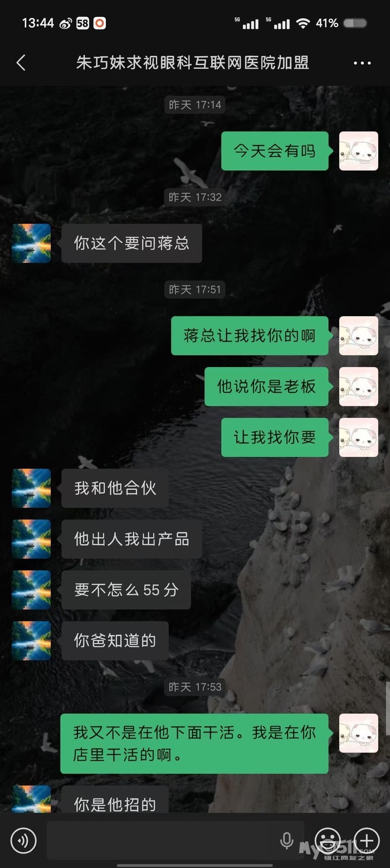Viewport: 390px width, 868px height.
Task: Tap the battery indicator in status bar
Action: tap(355, 23)
